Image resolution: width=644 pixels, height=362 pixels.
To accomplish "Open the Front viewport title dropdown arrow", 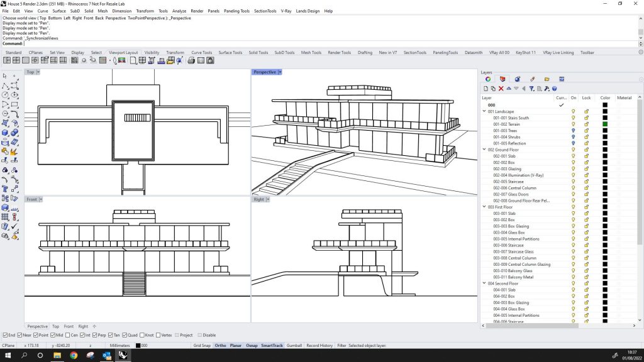I will (41, 199).
